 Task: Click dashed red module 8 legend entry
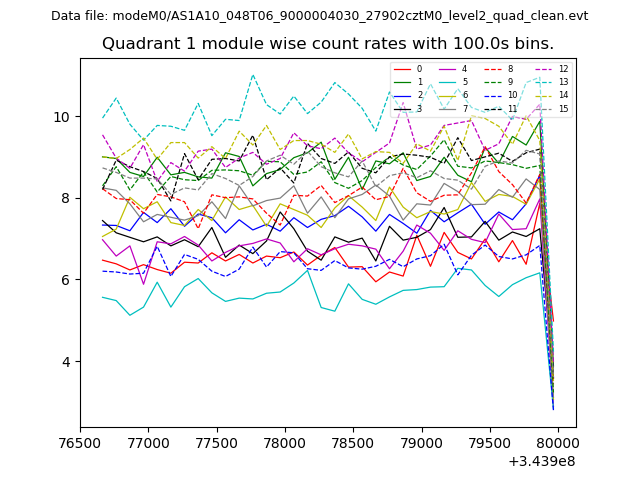(x=500, y=69)
